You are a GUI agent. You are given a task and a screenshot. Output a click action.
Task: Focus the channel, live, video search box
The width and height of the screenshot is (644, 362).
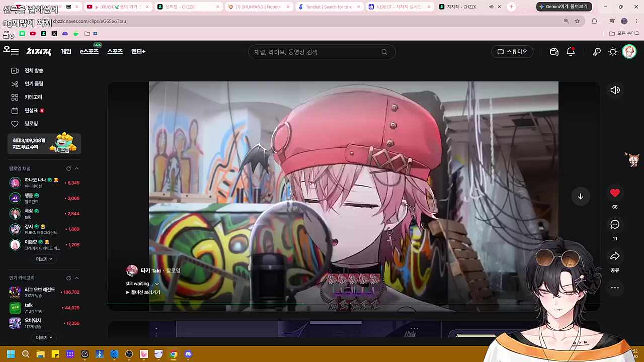coord(321,52)
